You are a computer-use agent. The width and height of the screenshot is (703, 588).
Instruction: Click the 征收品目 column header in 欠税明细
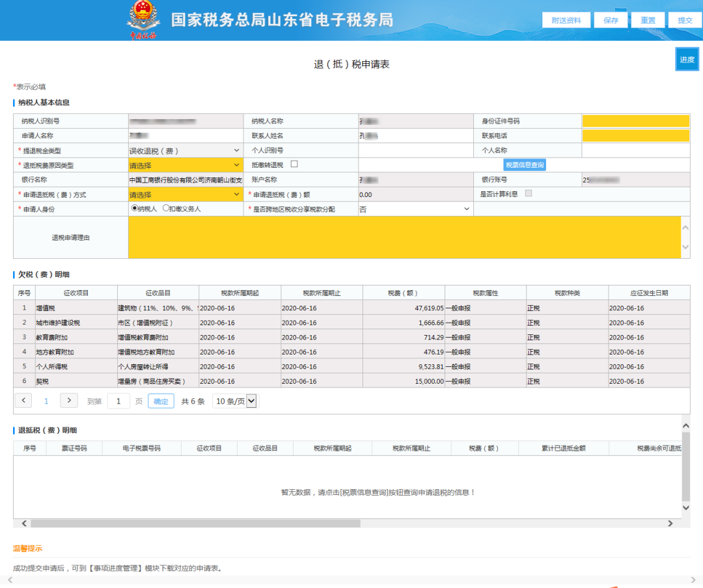point(158,293)
